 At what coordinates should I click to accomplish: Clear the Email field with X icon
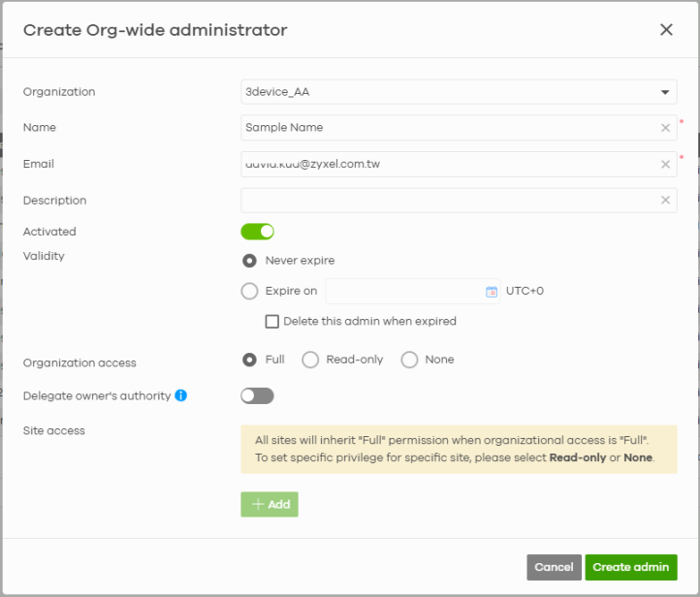click(x=665, y=165)
